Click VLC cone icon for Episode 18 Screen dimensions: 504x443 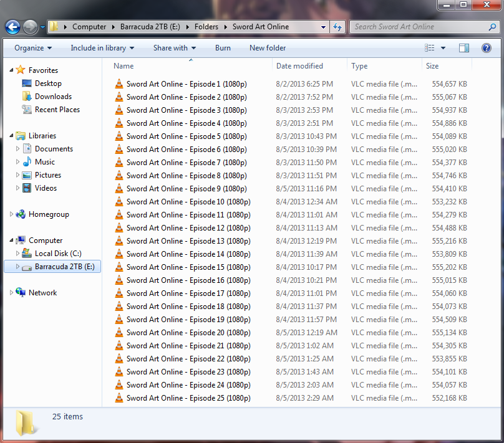tap(119, 307)
